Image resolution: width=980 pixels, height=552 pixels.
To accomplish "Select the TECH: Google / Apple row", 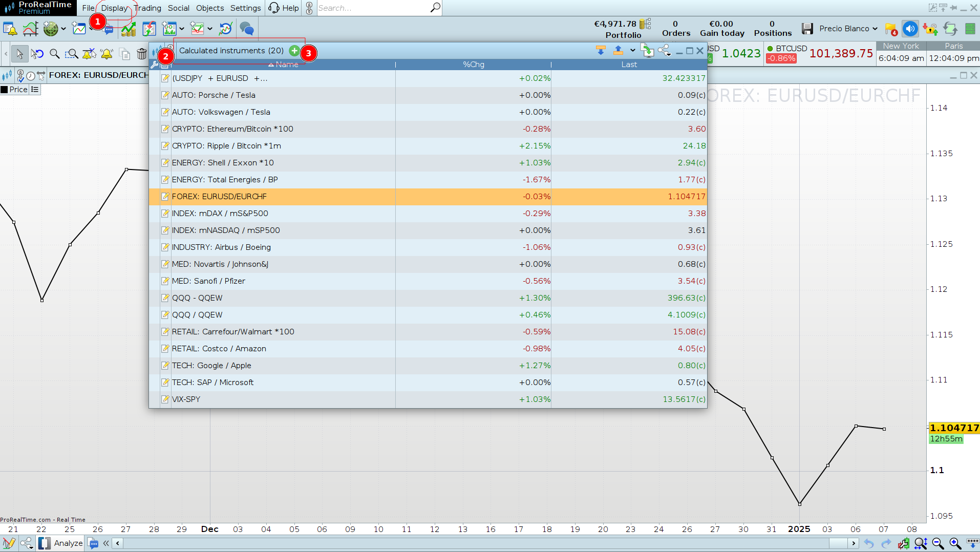I will (x=428, y=366).
